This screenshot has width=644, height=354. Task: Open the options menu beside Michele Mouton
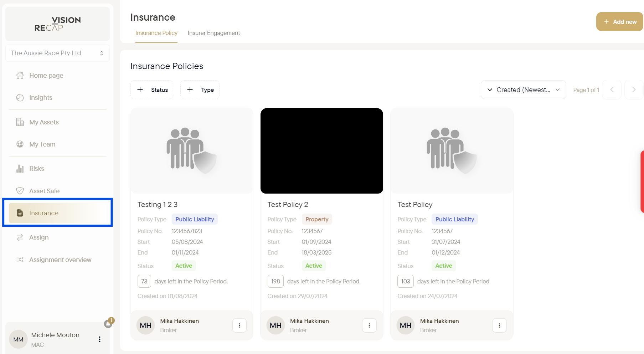point(99,339)
